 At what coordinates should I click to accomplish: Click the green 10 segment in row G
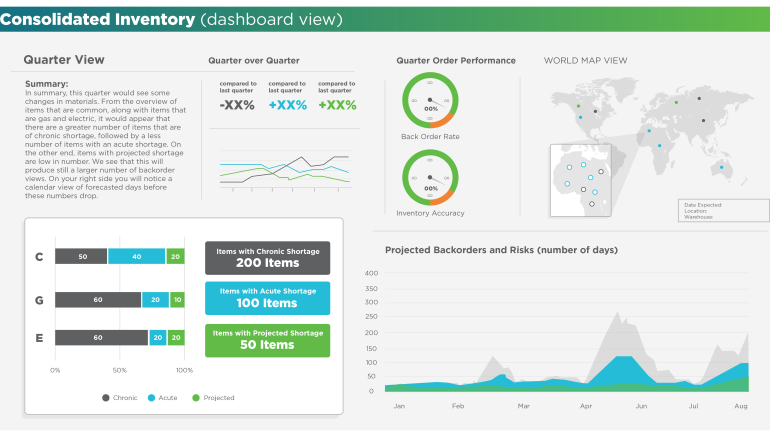pyautogui.click(x=177, y=299)
